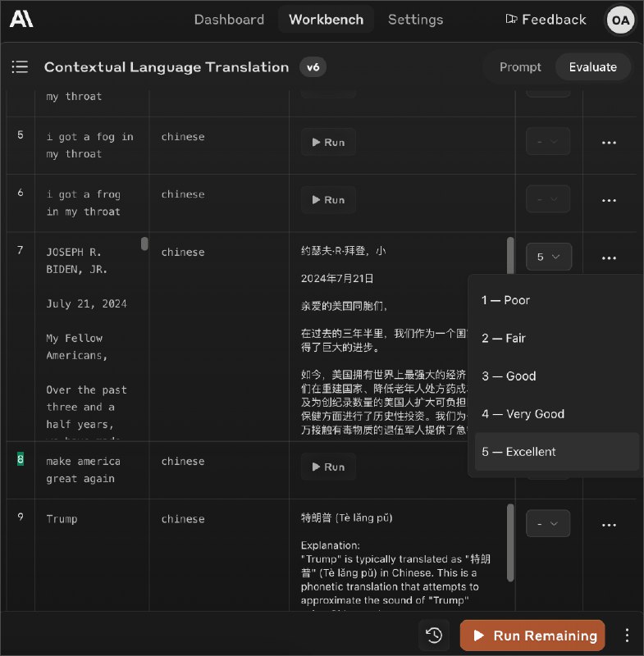Viewport: 644px width, 656px height.
Task: Click the Run Remaining button
Action: point(532,635)
